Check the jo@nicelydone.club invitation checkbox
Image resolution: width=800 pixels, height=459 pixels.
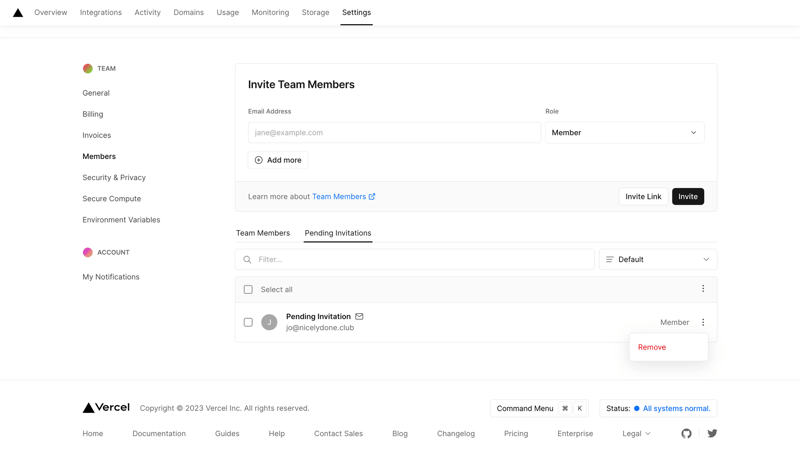pyautogui.click(x=248, y=322)
